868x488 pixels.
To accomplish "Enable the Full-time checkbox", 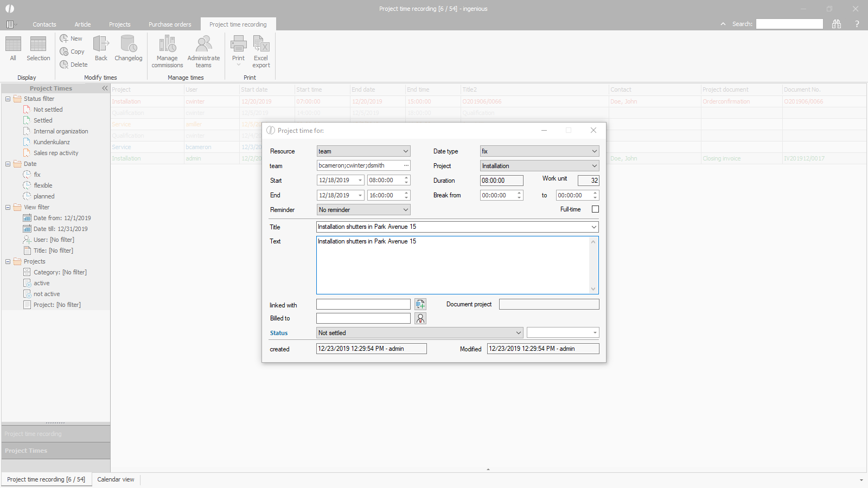I will (x=595, y=209).
